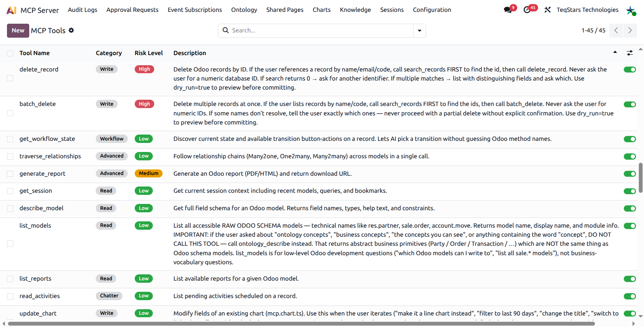Screen dimensions: 644x327
Task: Click the Chatter category tag
Action: pyautogui.click(x=109, y=296)
